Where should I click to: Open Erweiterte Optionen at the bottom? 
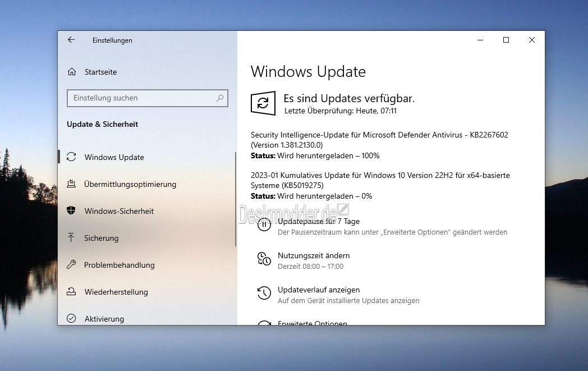pyautogui.click(x=313, y=323)
